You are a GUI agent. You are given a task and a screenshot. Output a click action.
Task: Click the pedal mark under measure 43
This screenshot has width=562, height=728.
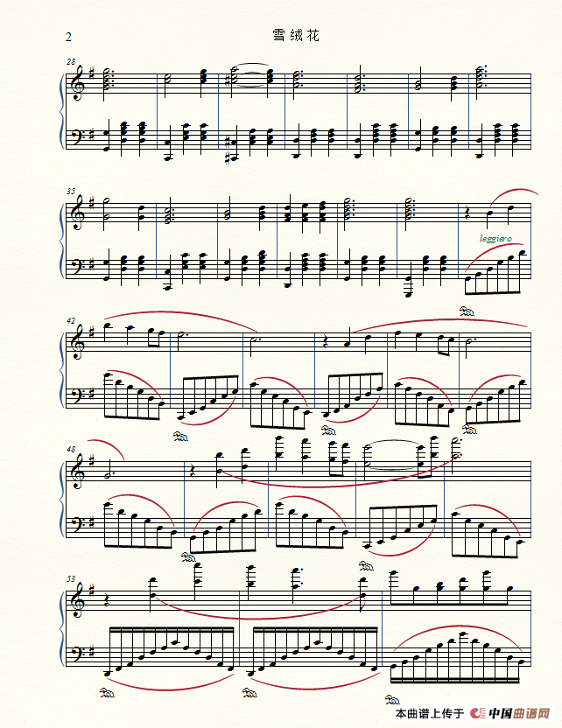(x=180, y=437)
